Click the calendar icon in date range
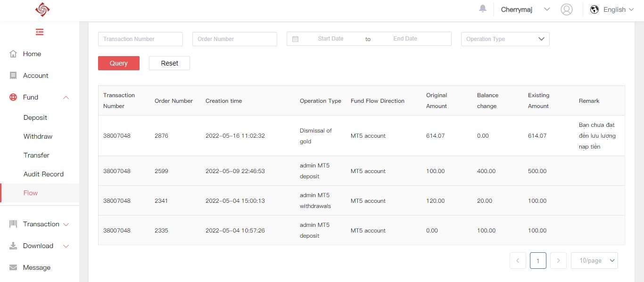 296,39
